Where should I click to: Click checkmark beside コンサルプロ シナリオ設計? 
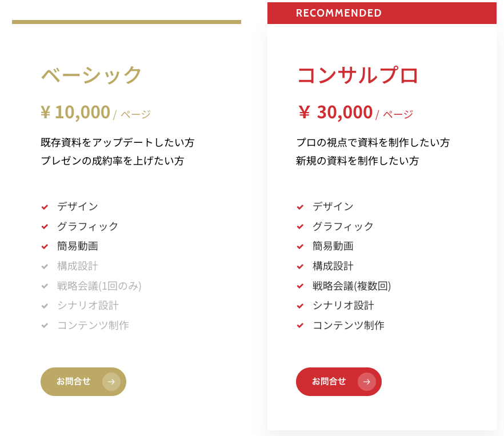coord(300,306)
